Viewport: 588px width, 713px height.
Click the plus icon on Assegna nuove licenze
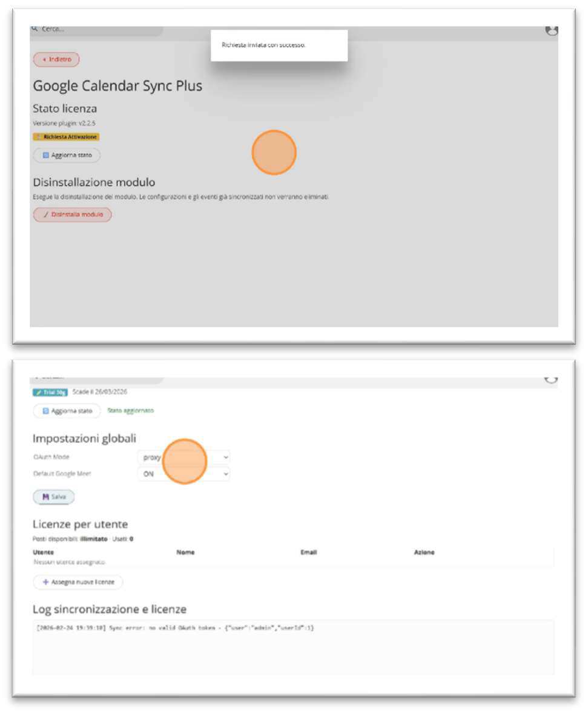45,582
